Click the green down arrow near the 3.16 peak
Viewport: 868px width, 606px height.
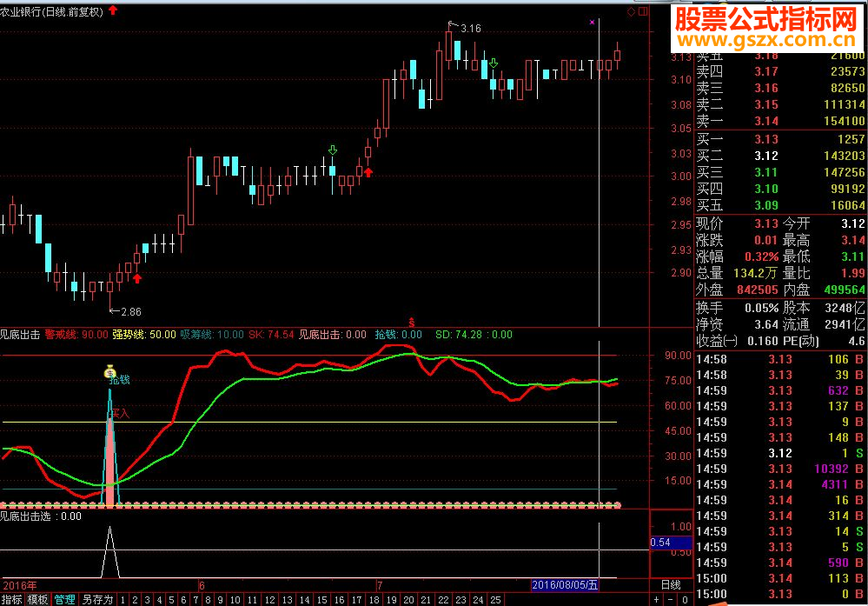tap(494, 63)
